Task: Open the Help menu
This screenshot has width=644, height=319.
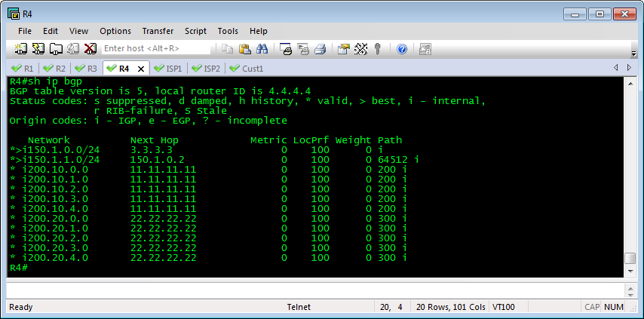Action: pyautogui.click(x=259, y=31)
